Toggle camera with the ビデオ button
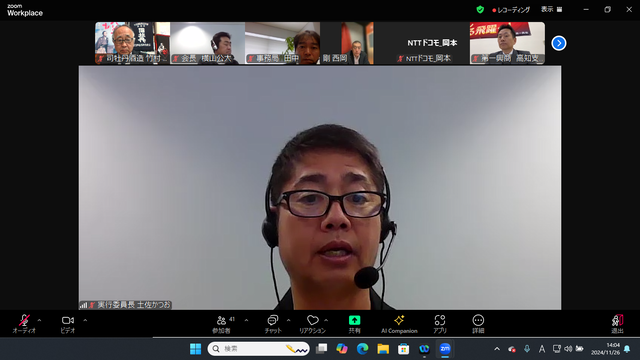640x360 pixels. [68, 324]
